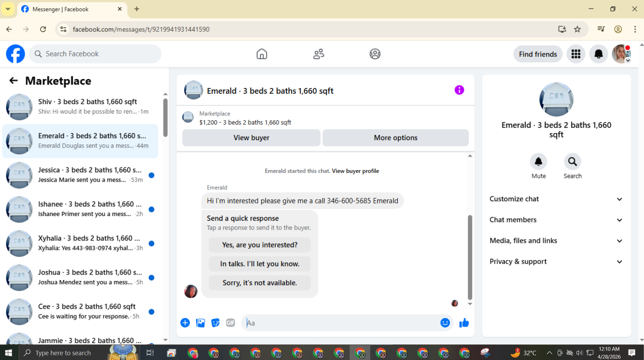Click the Find friends button

(538, 54)
